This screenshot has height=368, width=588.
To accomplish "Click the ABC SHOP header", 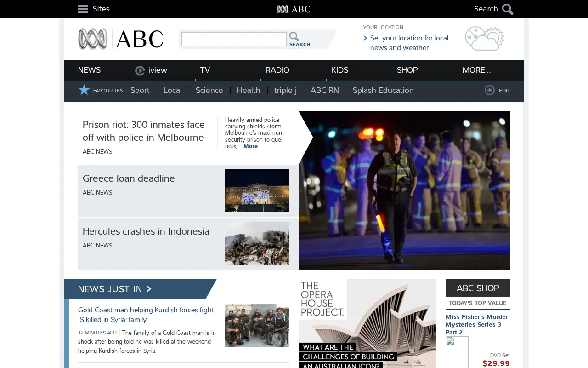I will pos(478,288).
